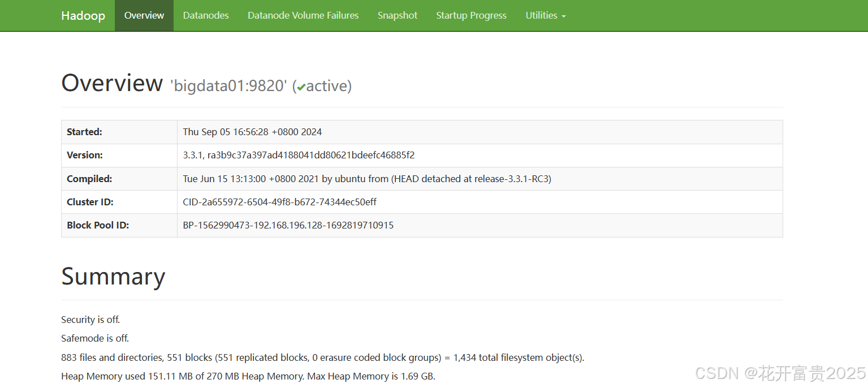This screenshot has width=868, height=388.
Task: Click the Overview heading
Action: tap(112, 83)
